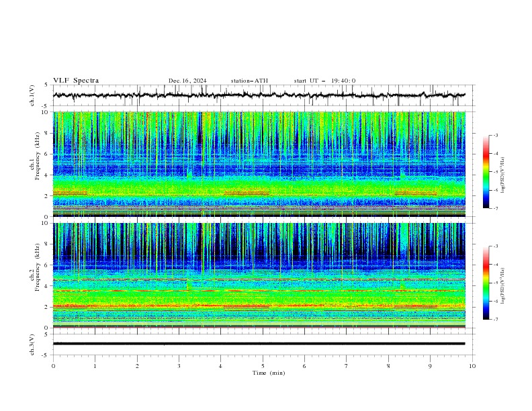Click time axis tick label "0"
Screen dimensions: 532x411
53,366
